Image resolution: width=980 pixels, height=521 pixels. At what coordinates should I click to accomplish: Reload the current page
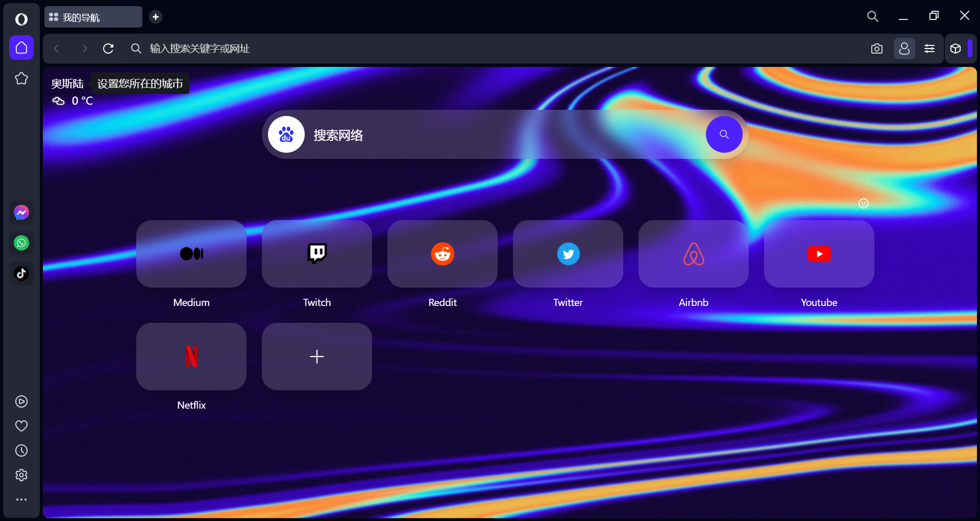coord(108,49)
